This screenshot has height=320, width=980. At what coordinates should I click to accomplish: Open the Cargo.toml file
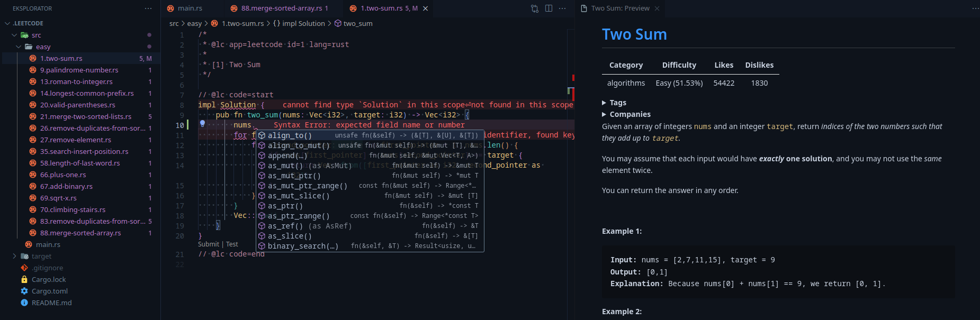pos(50,291)
